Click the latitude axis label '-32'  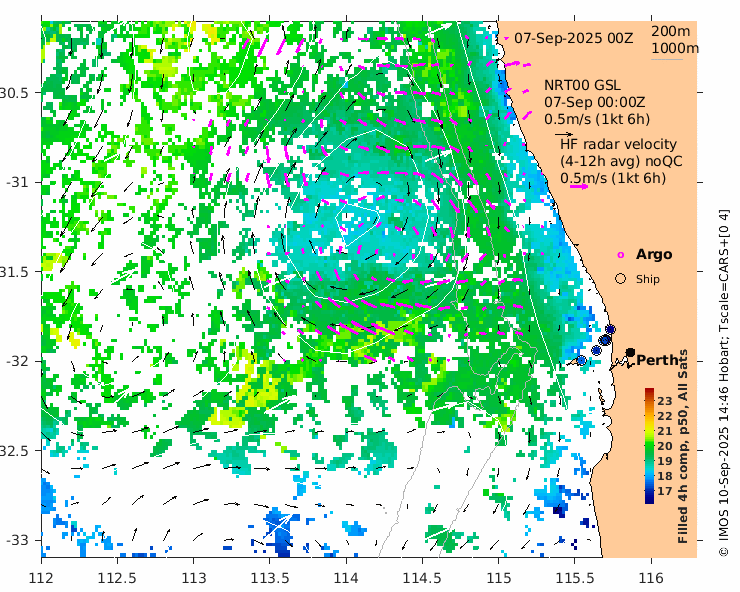[x=17, y=361]
